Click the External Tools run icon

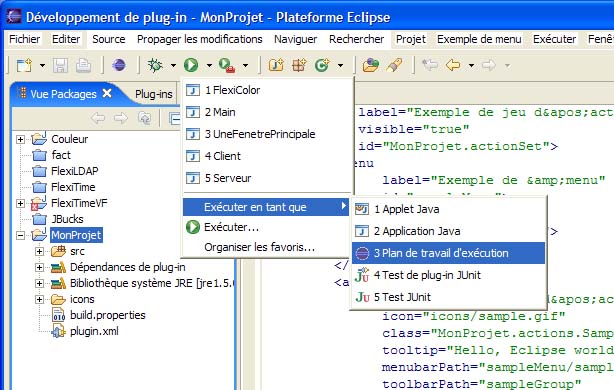[x=227, y=65]
